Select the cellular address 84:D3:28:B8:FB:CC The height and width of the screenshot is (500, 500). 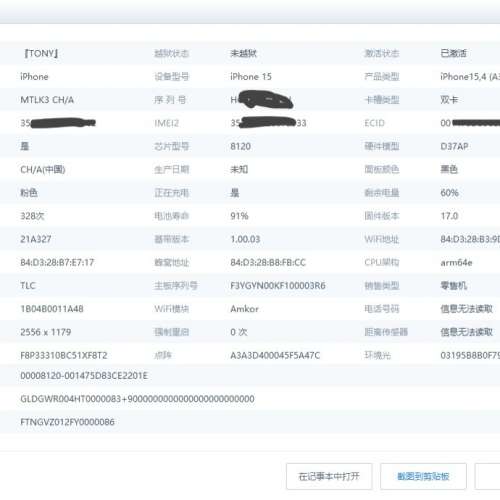[268, 262]
